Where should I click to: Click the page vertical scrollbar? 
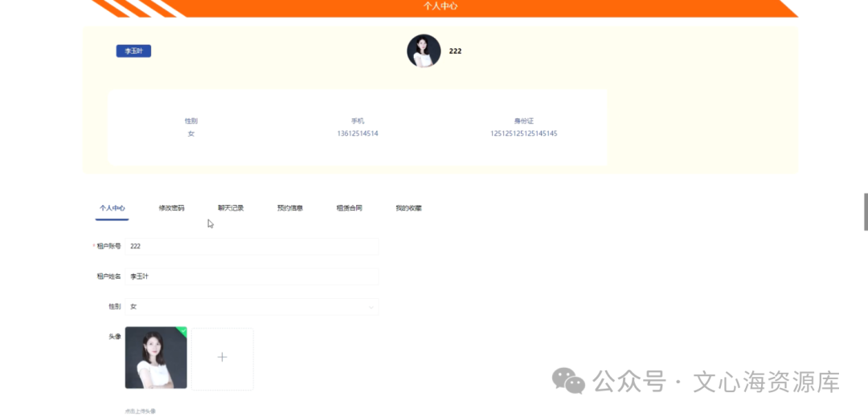click(866, 212)
